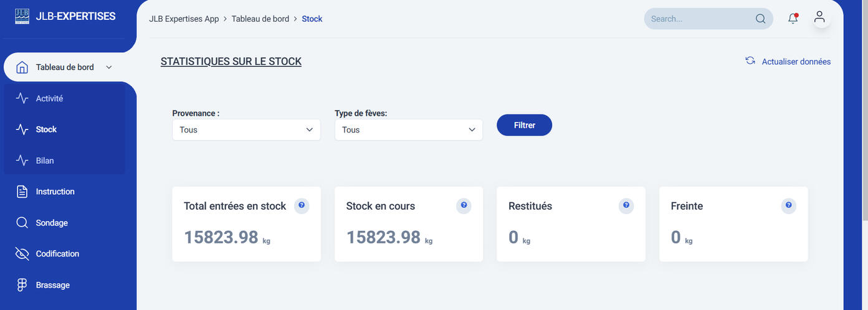
Task: Click help icon on Stock en cours card
Action: [464, 205]
